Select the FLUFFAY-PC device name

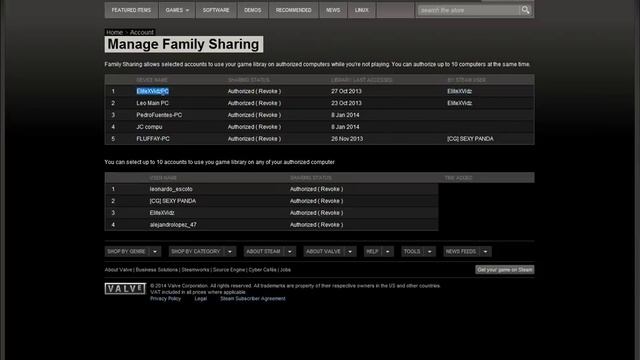(153, 138)
